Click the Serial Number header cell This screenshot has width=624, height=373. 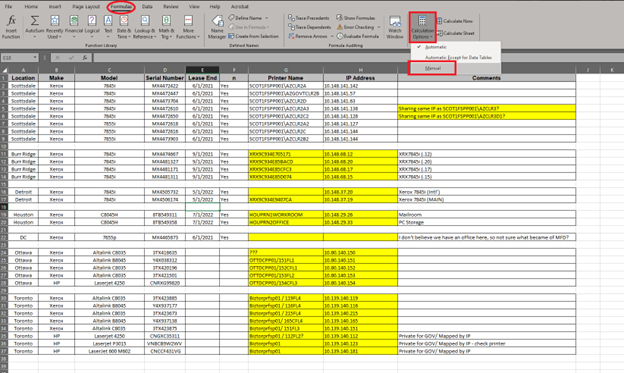point(165,78)
